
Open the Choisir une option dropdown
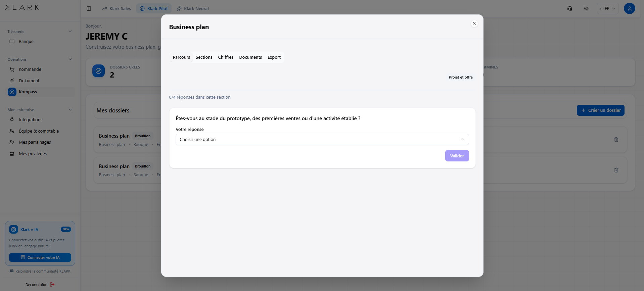coord(322,140)
